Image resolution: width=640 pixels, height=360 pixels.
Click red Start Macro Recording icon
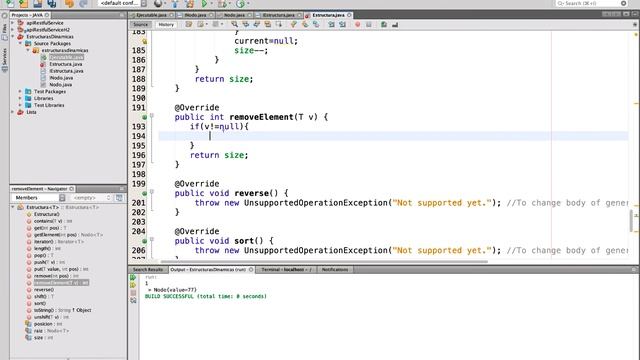point(358,24)
